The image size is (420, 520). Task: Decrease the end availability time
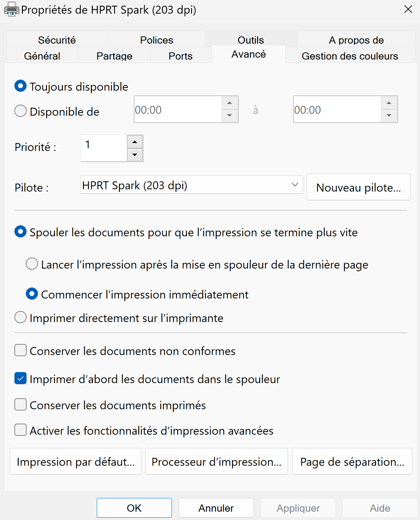tap(389, 115)
